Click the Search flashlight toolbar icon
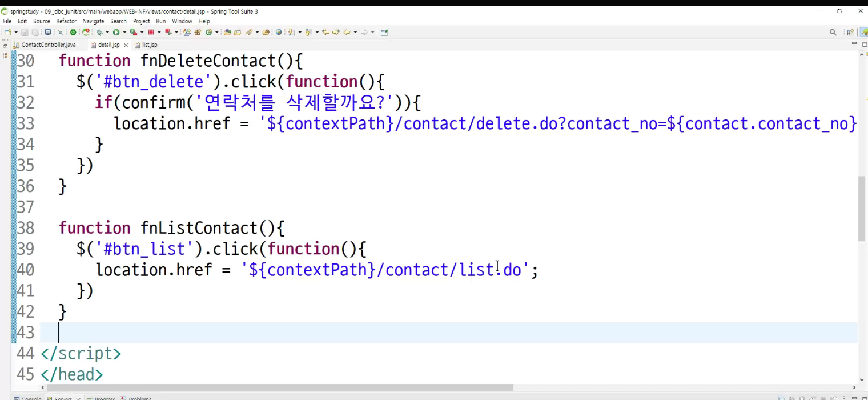This screenshot has height=400, width=868. 249,33
